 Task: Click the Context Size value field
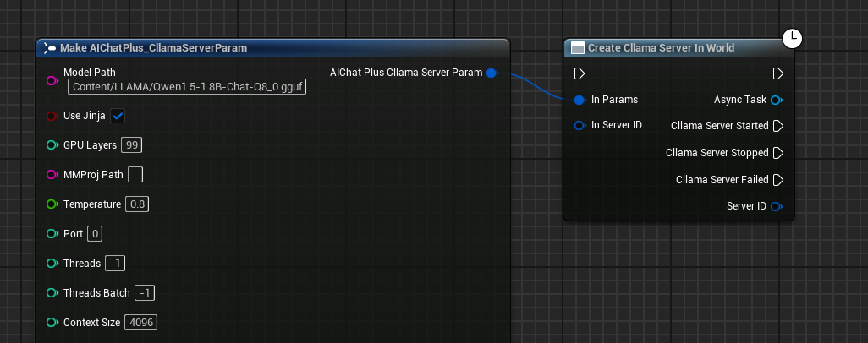(x=140, y=323)
